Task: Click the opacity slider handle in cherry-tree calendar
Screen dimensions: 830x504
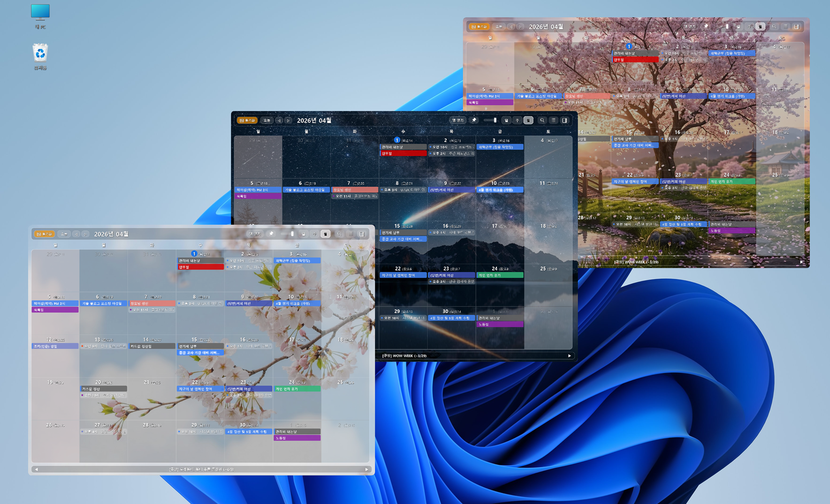Action: tap(727, 27)
